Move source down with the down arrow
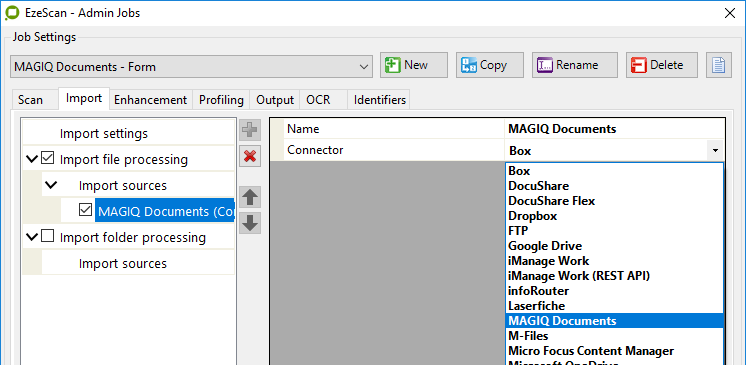 click(x=250, y=223)
